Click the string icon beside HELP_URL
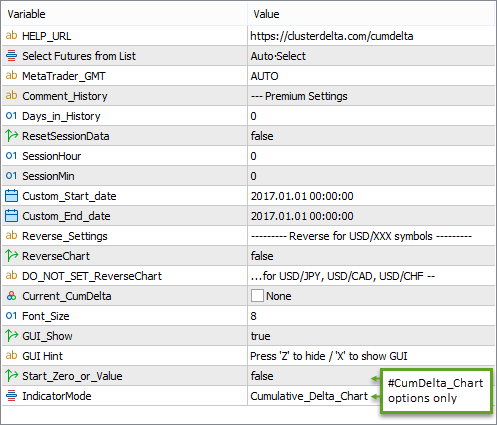Viewport: 497px width, 425px height. pos(11,35)
